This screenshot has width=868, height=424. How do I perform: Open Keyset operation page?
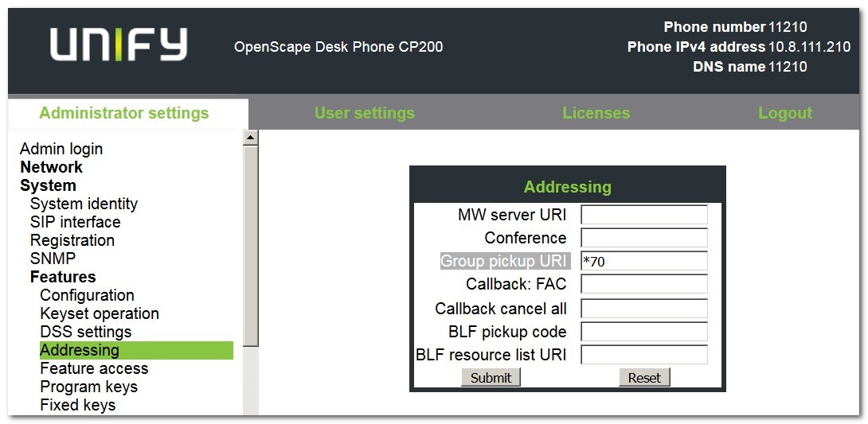pos(100,313)
